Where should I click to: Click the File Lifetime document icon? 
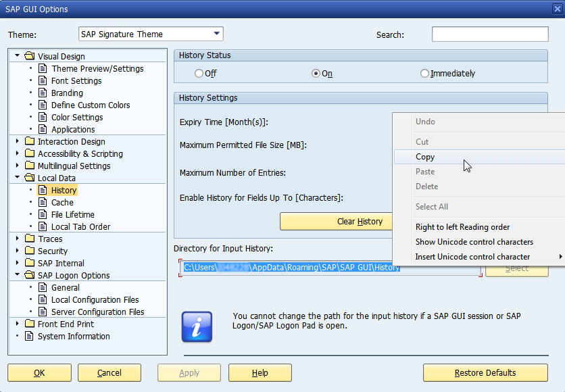43,215
